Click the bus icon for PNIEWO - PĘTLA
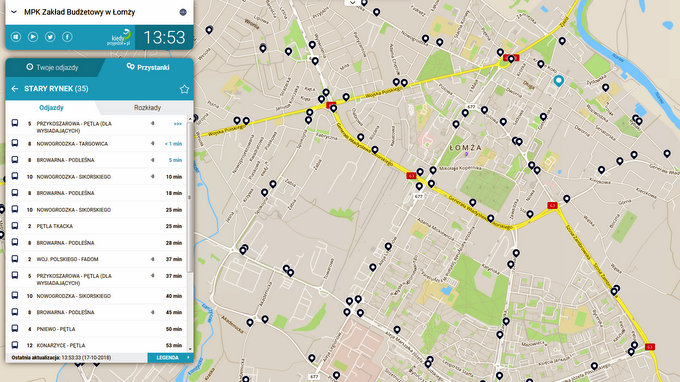The image size is (680, 382). (x=15, y=329)
